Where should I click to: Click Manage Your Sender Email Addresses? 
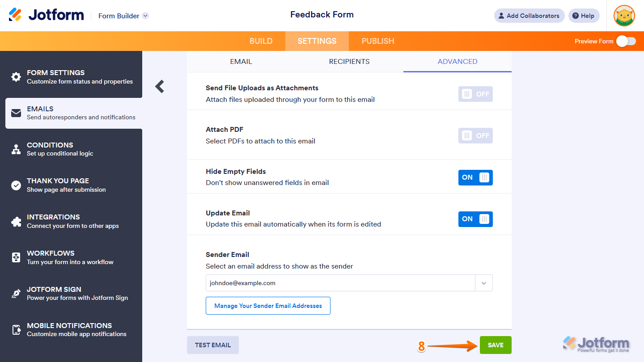[268, 306]
